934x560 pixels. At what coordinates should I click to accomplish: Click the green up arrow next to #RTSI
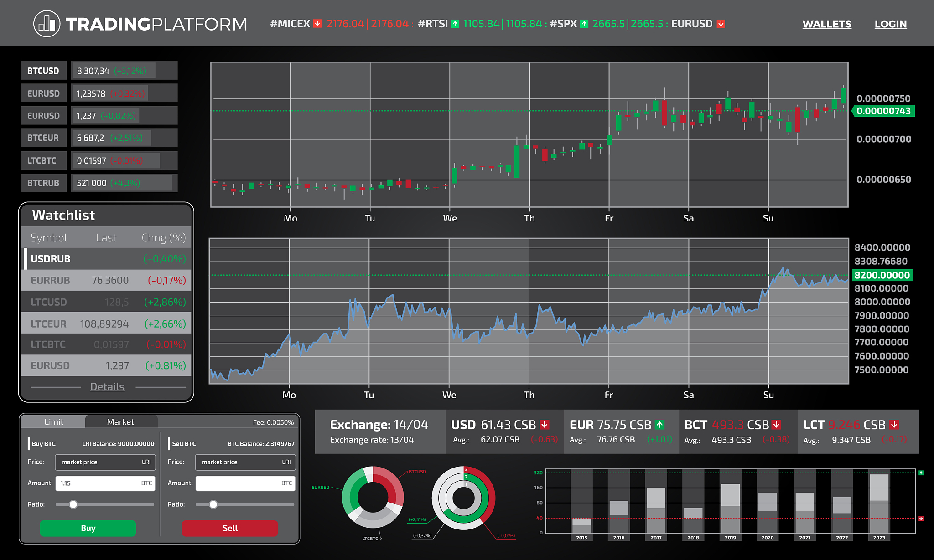pos(455,24)
